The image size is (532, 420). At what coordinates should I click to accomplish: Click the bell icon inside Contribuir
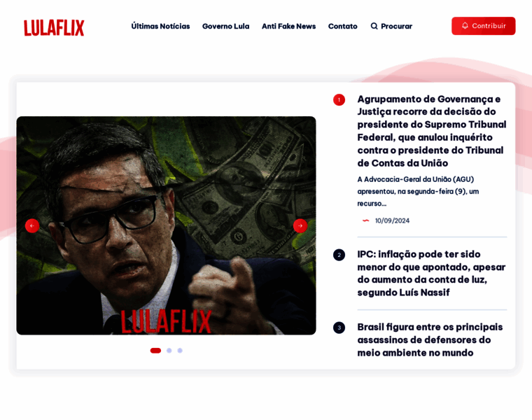pos(465,26)
